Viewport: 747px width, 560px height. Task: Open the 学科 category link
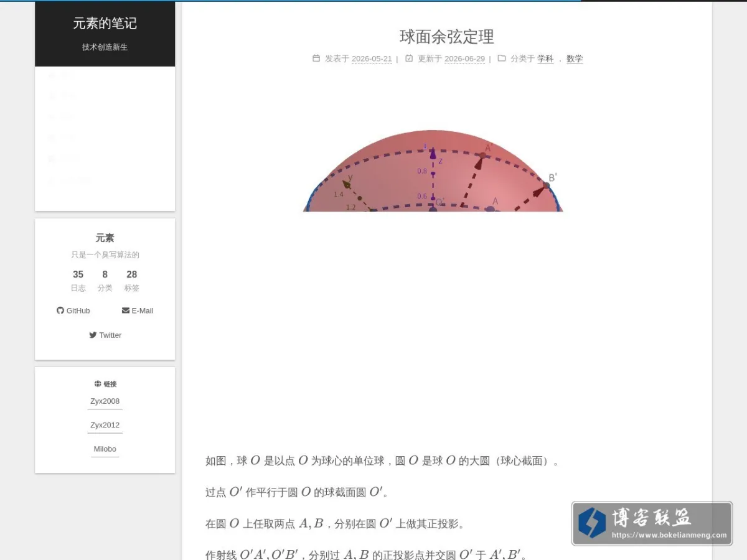click(545, 58)
